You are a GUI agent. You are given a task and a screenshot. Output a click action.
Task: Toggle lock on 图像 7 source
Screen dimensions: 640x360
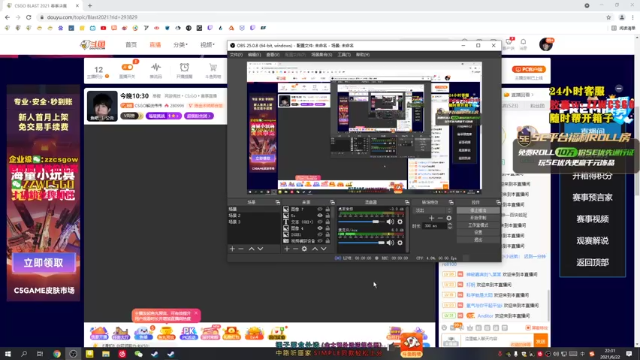coord(327,209)
